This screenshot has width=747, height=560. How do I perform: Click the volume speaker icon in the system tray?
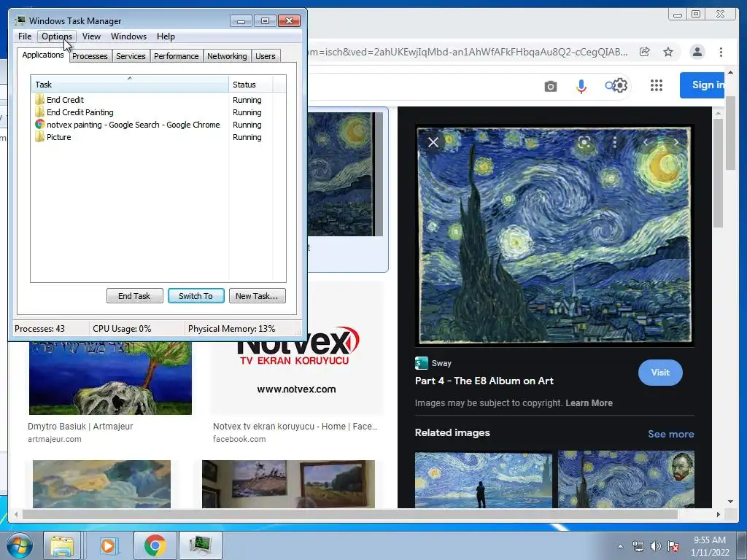tap(656, 546)
